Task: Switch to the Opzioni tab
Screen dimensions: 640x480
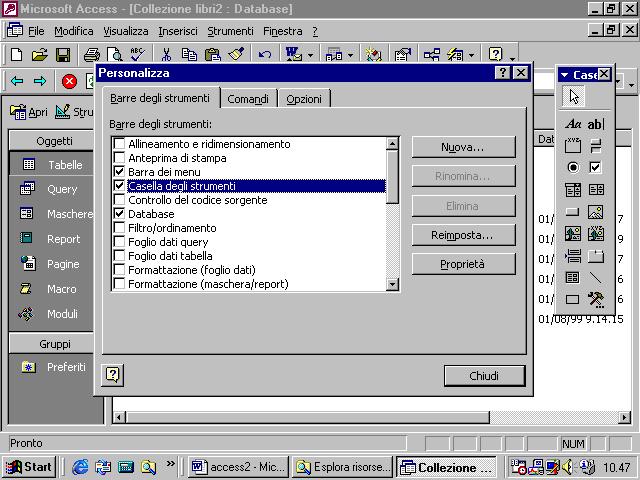Action: coord(304,99)
